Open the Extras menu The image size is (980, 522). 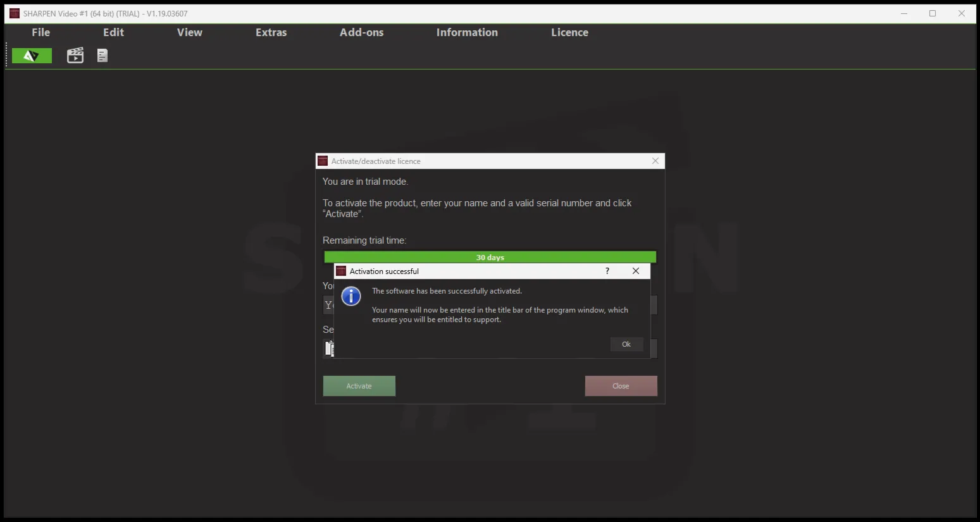pos(271,32)
